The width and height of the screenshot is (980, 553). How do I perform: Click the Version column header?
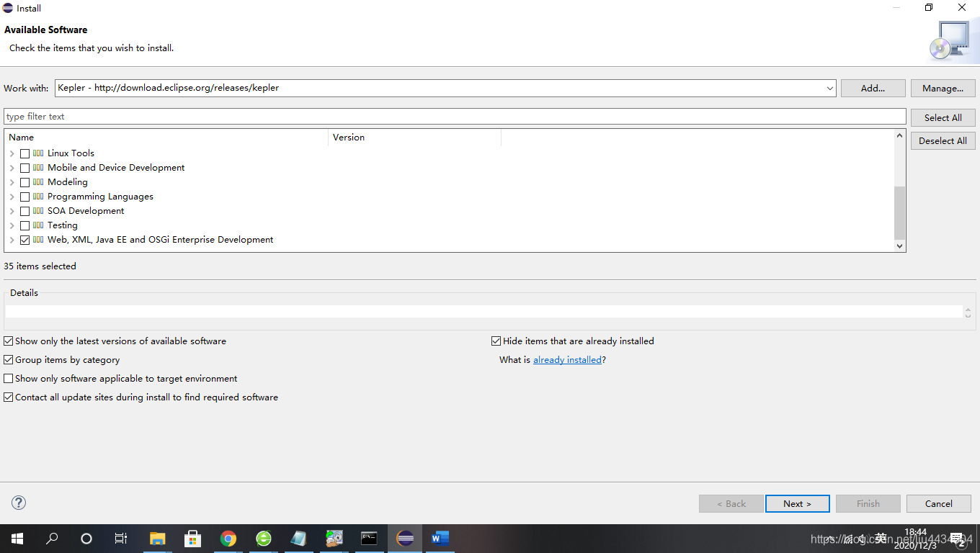coord(414,137)
